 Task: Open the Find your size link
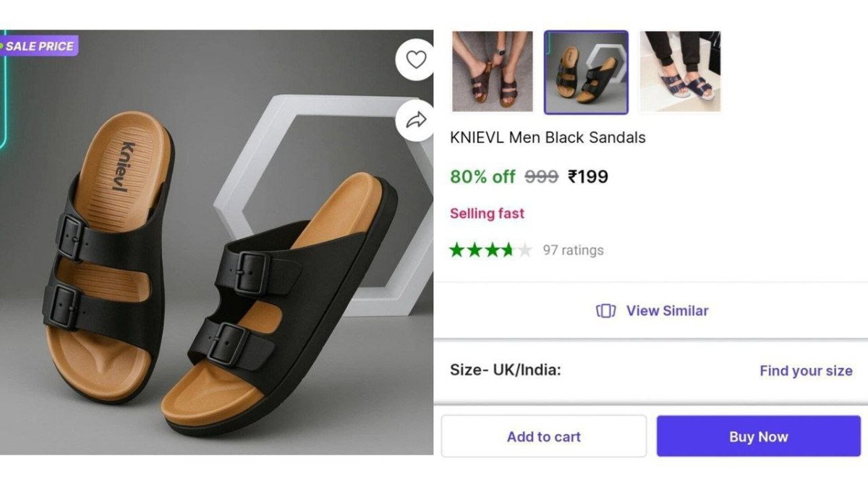(806, 371)
